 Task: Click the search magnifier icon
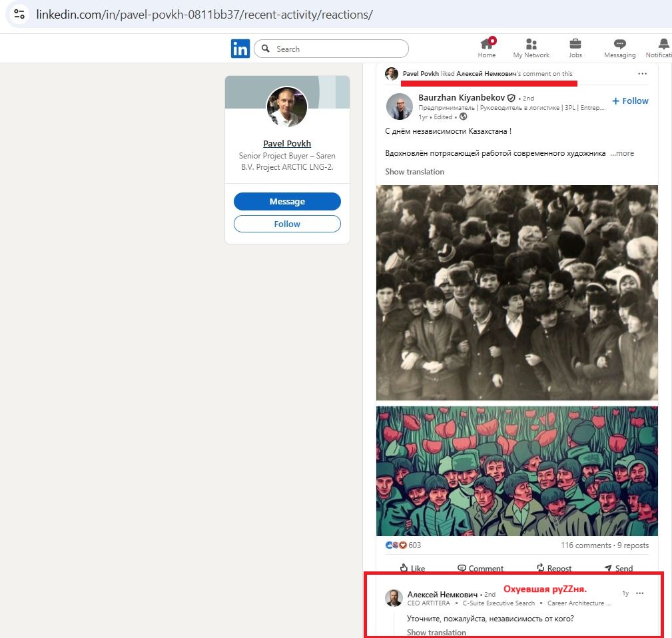(x=266, y=49)
